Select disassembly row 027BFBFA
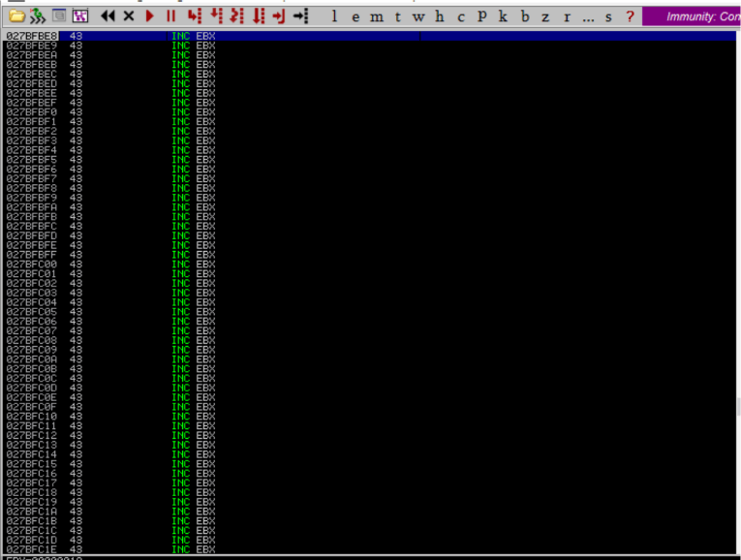Viewport: 741px width, 560px height. coord(370,207)
